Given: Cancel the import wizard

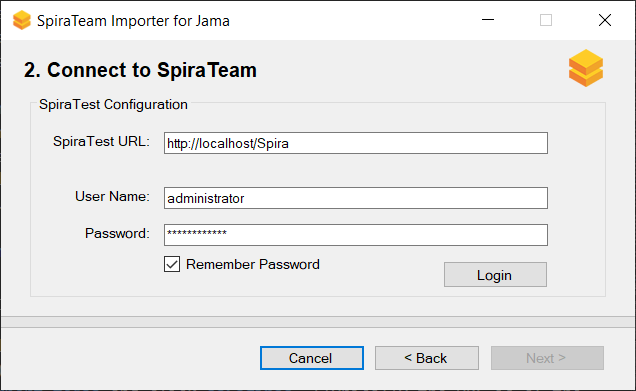Looking at the screenshot, I should click(x=312, y=358).
